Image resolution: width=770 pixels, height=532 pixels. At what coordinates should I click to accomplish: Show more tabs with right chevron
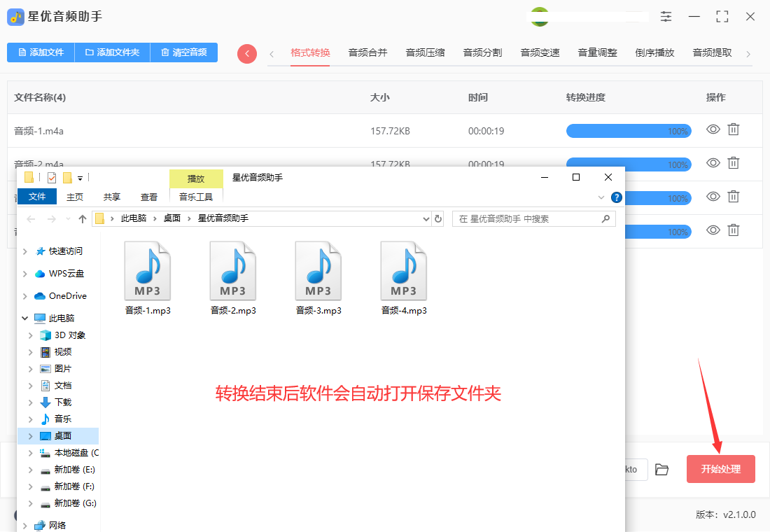(748, 54)
